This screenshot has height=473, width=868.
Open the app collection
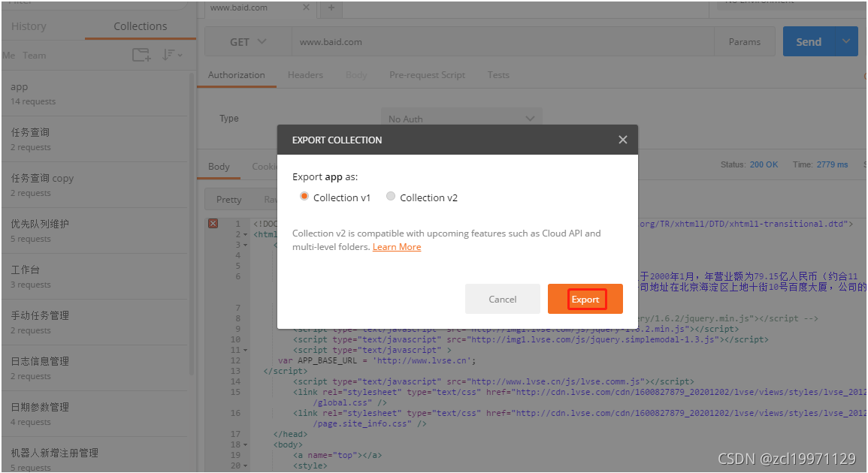point(95,94)
